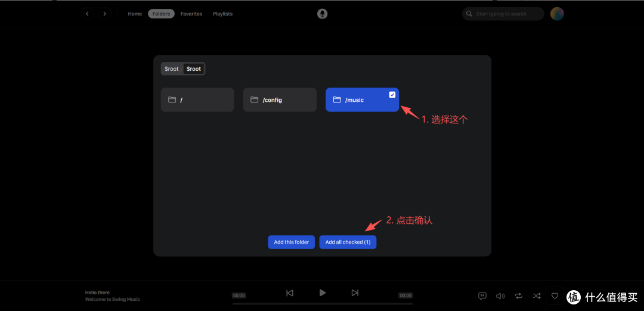Screen dimensions: 644x311
Task: Click the 'Hello there' track title
Action: 97,293
